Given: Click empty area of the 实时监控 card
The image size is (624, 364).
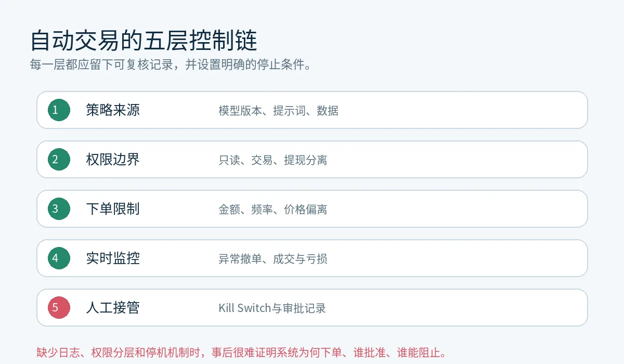Looking at the screenshot, I should coord(458,258).
